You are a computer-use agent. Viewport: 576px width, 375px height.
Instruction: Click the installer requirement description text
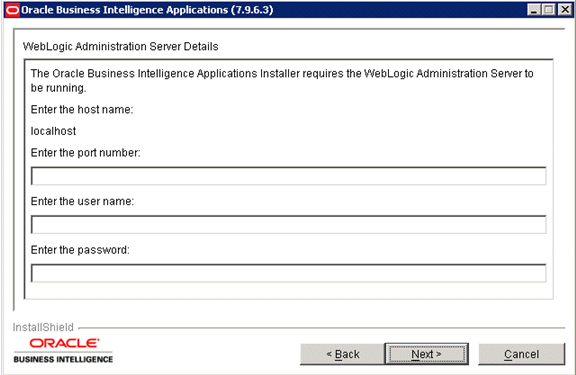[x=282, y=81]
